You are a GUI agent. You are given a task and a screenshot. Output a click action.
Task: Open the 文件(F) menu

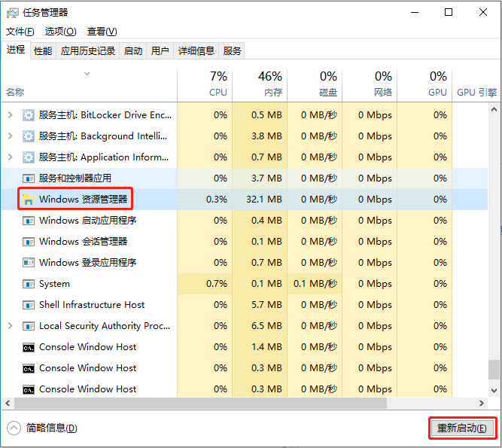(x=20, y=32)
